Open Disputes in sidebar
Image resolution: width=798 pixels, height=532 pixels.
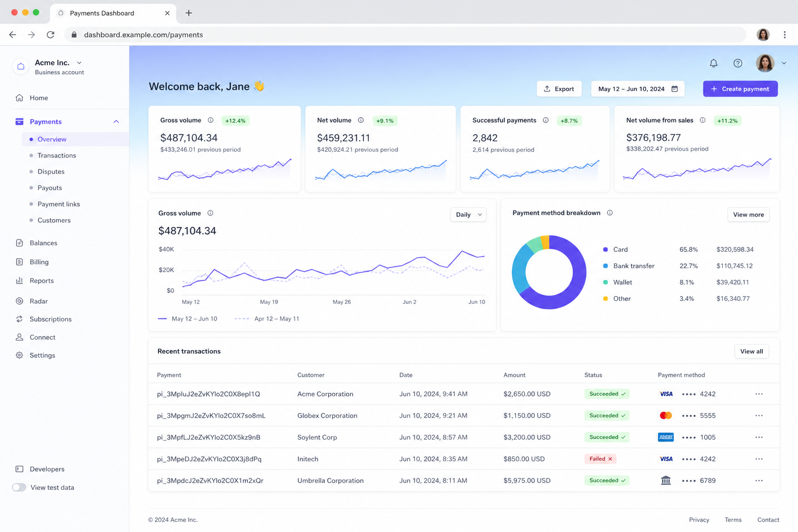[x=51, y=171]
